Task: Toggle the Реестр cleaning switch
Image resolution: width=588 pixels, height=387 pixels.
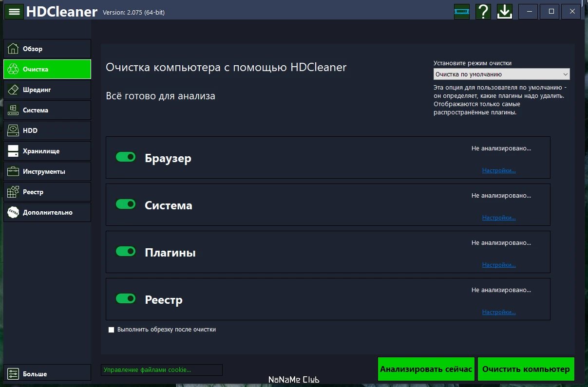Action: (126, 298)
